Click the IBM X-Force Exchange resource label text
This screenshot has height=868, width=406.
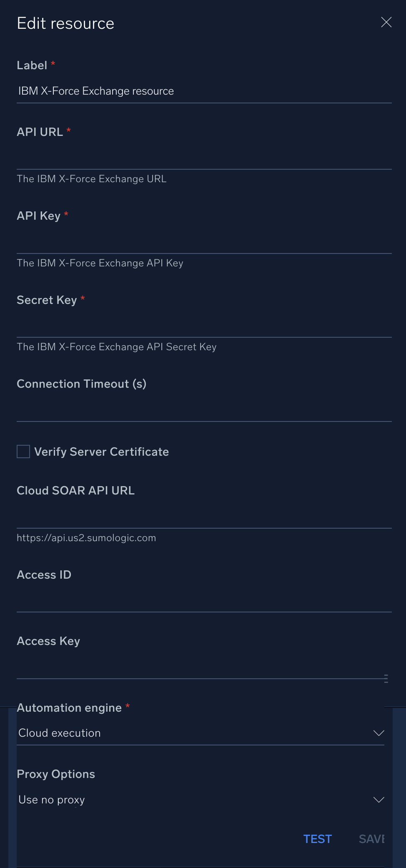coord(96,91)
